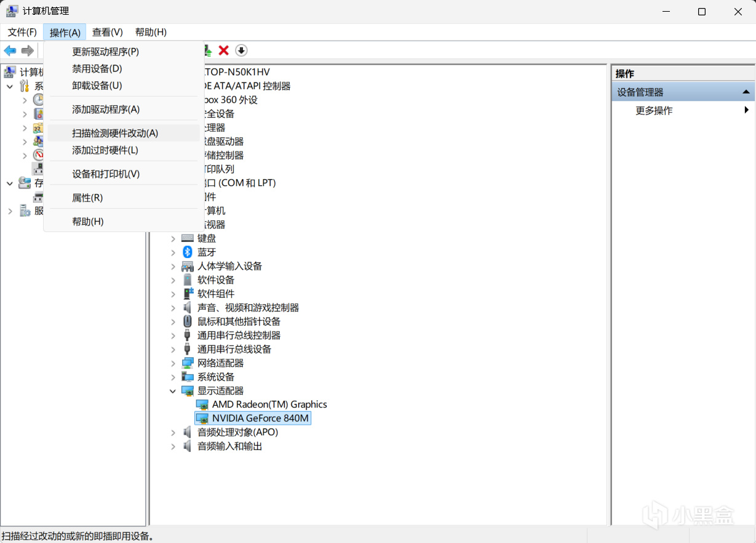756x543 pixels.
Task: Expand the 通用串行总线控制器 category
Action: click(173, 336)
